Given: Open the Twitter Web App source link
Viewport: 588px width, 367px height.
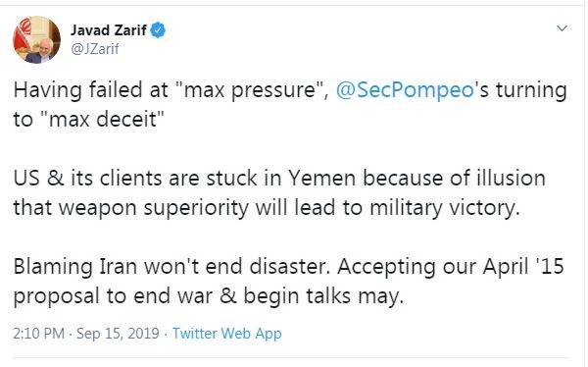Looking at the screenshot, I should pos(227,334).
